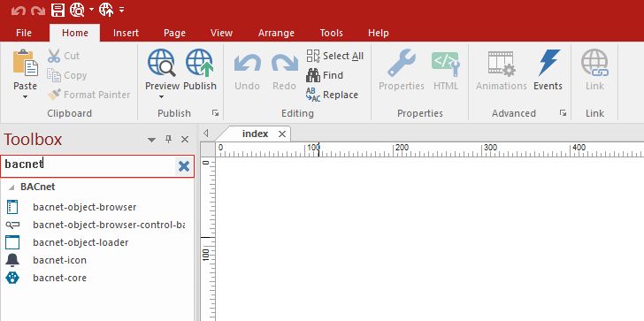Switch to the Page ribbon tab
The height and width of the screenshot is (321, 644).
pyautogui.click(x=174, y=34)
